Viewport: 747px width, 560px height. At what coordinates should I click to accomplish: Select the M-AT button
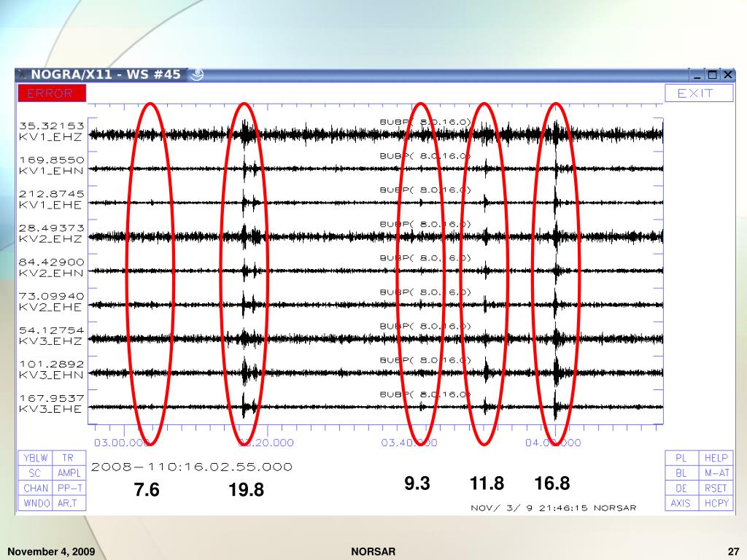point(716,472)
